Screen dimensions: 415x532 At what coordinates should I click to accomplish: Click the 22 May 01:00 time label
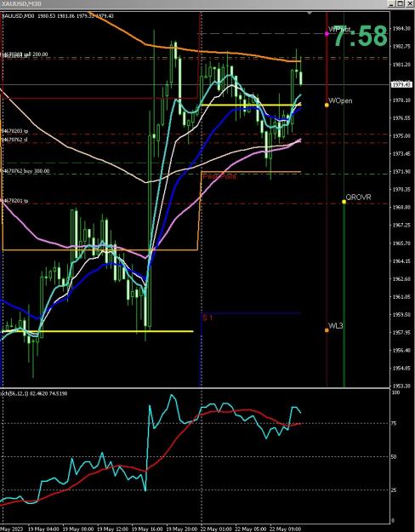click(216, 529)
